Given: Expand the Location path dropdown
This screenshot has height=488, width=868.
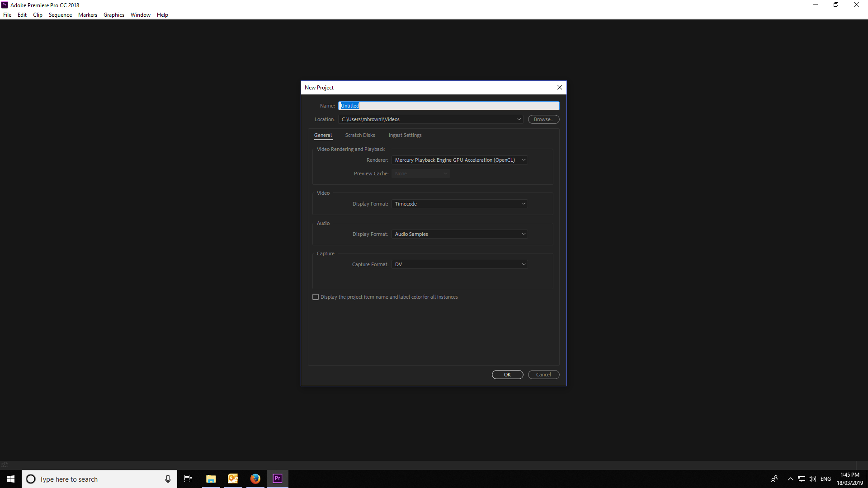Looking at the screenshot, I should [519, 119].
